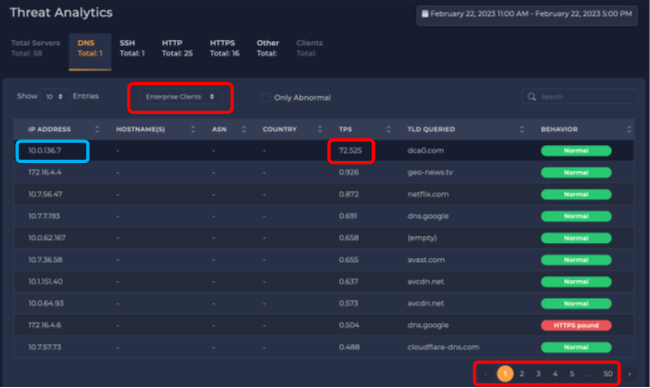Screen dimensions: 650x388
Task: Switch to the Clients tab
Action: point(309,48)
